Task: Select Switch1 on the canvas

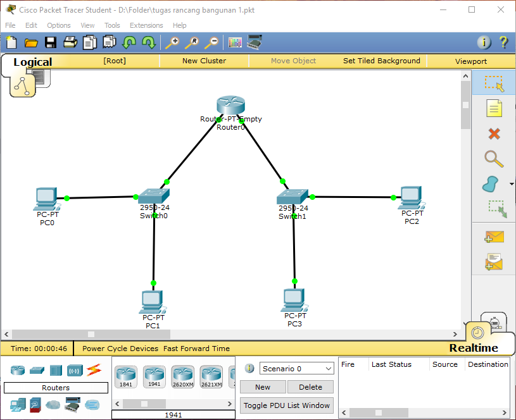Action: 293,196
